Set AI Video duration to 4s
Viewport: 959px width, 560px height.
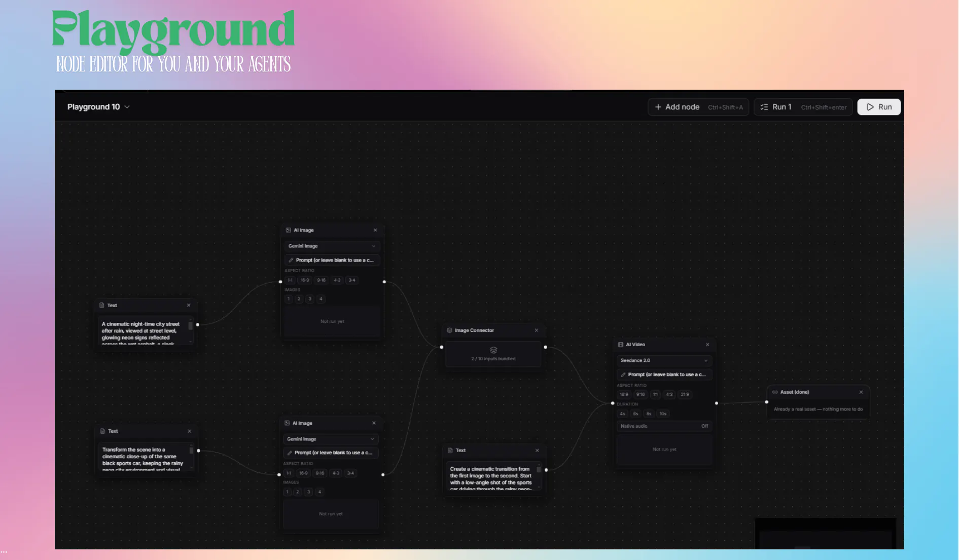[622, 414]
